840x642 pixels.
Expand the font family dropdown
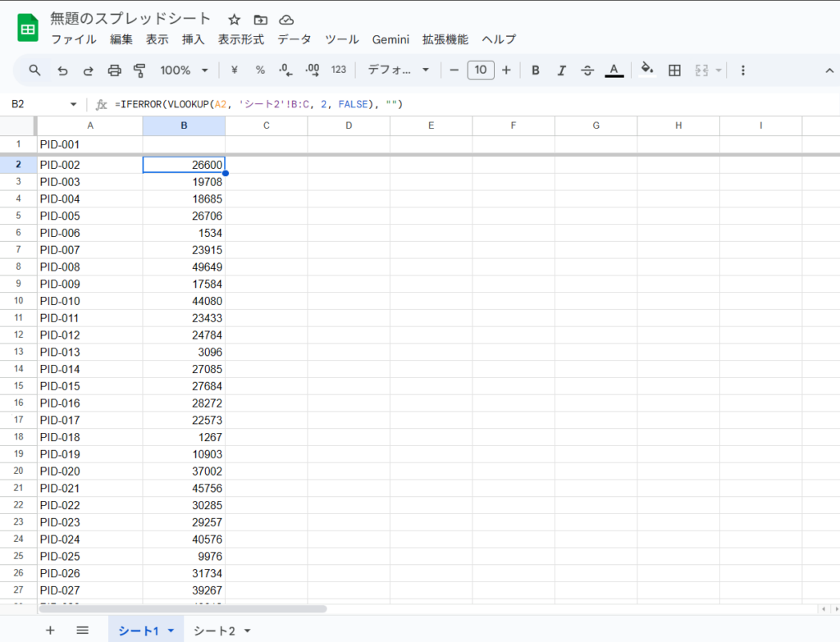pos(399,71)
